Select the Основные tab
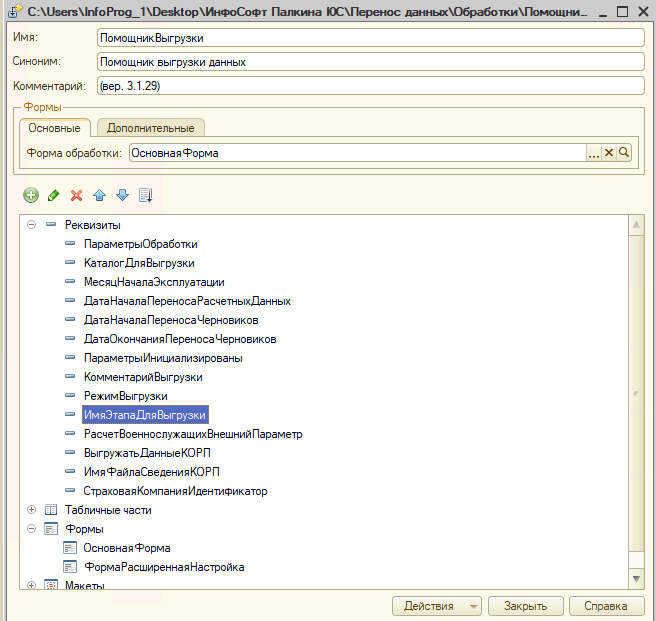The height and width of the screenshot is (621, 656). [x=54, y=128]
